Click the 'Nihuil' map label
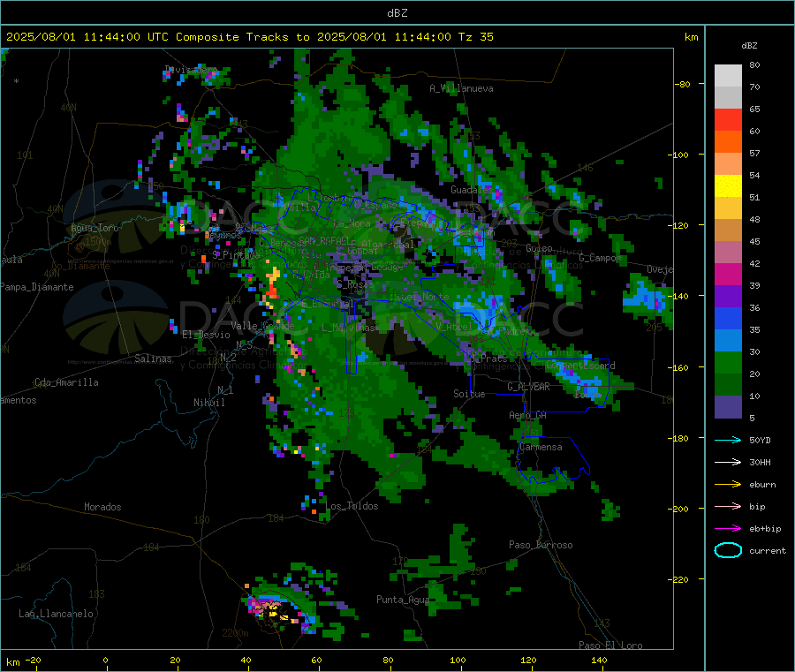Viewport: 795px width, 672px height. [x=208, y=403]
